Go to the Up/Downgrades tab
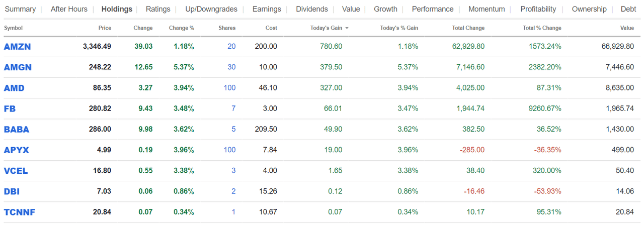The image size is (644, 226). point(211,9)
